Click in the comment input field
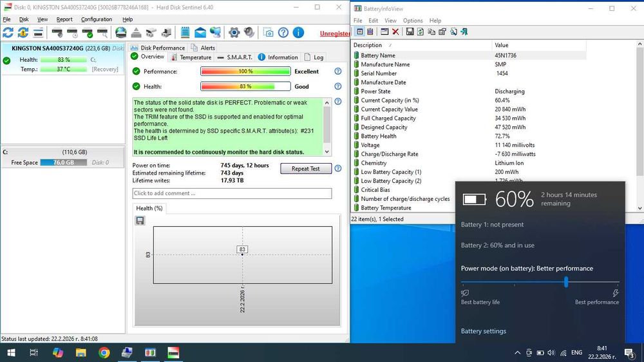644x362 pixels. (232, 193)
